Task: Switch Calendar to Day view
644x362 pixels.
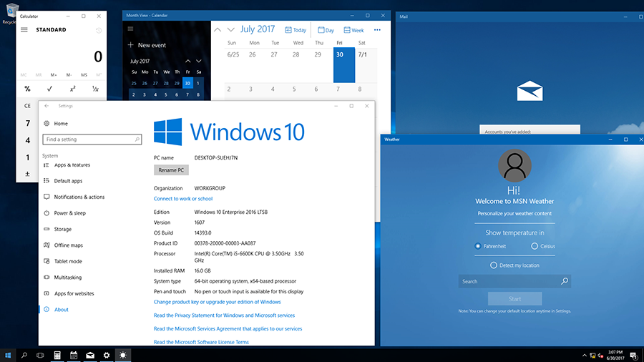Action: (x=326, y=30)
